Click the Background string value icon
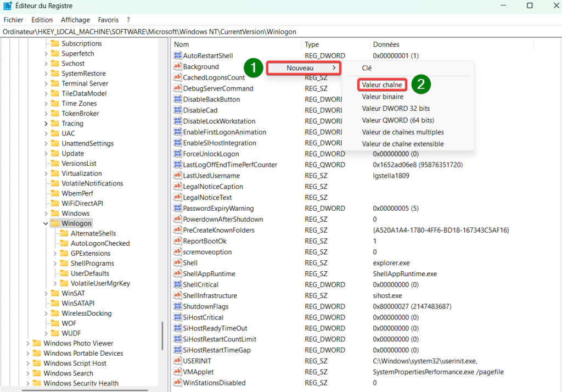562x392 pixels. (x=177, y=66)
